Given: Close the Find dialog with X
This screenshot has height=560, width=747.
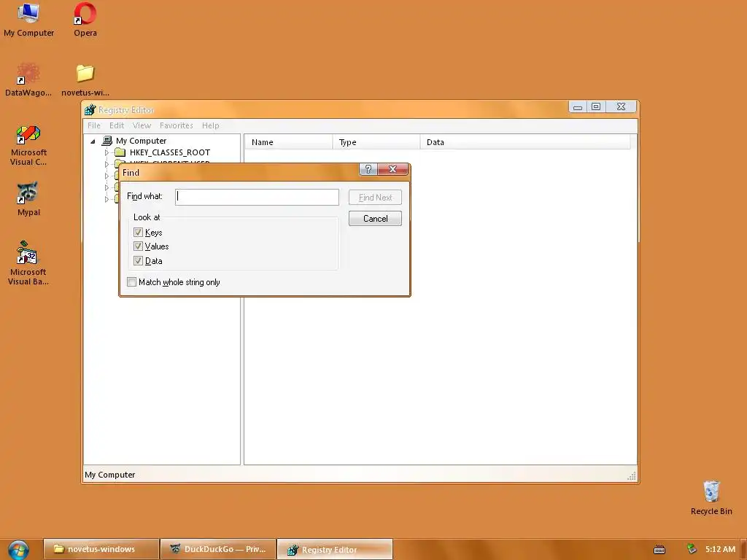Looking at the screenshot, I should click(x=393, y=169).
